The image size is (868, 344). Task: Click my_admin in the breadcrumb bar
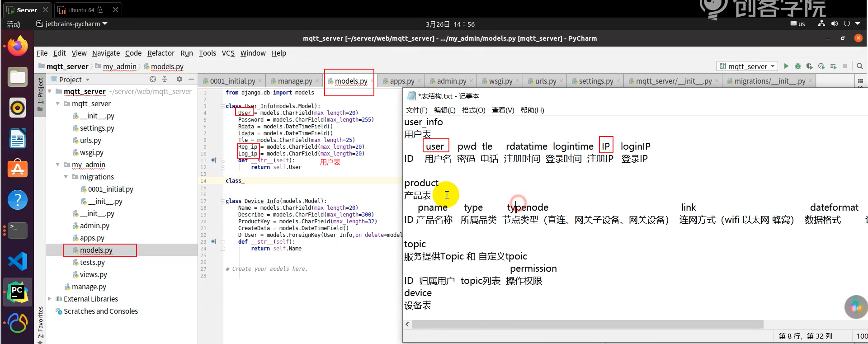(119, 66)
